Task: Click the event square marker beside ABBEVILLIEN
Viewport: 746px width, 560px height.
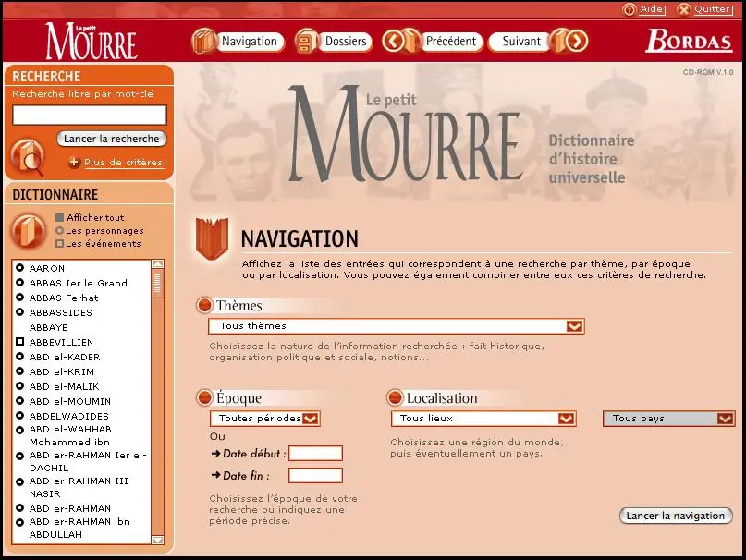Action: coord(20,342)
